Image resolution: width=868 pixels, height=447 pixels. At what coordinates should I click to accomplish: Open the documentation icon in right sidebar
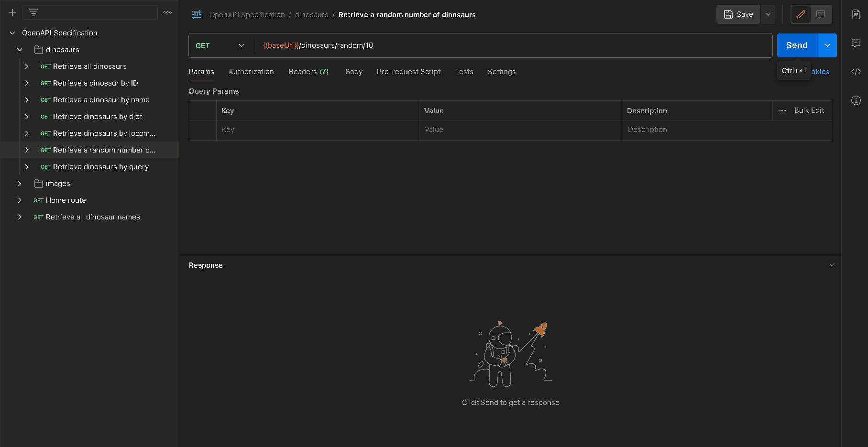[x=856, y=14]
